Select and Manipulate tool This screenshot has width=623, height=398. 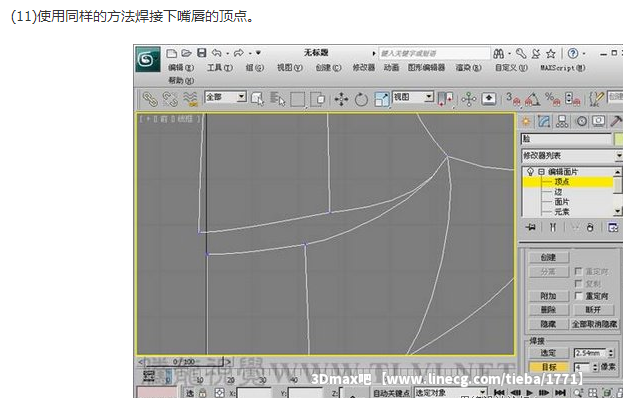tap(469, 99)
